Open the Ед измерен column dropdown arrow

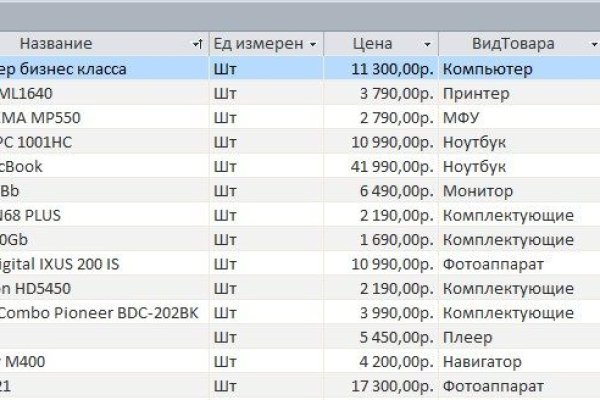click(314, 45)
